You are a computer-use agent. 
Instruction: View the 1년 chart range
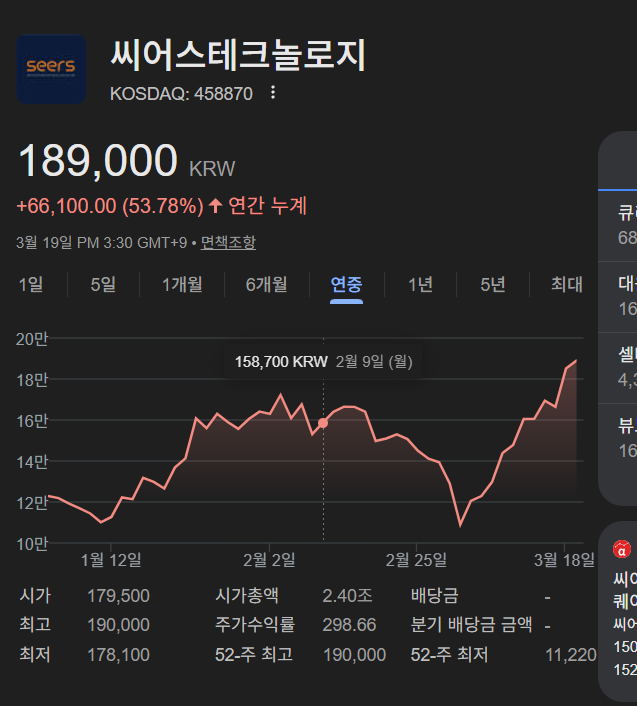[x=420, y=285]
